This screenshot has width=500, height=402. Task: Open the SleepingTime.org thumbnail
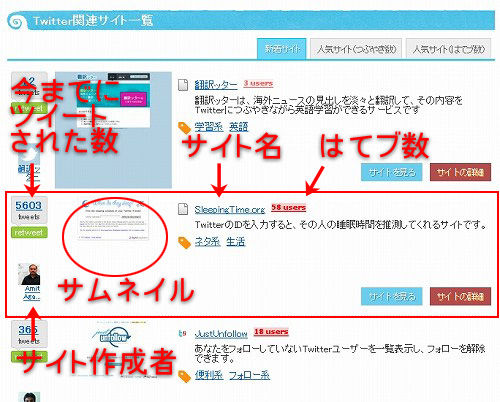pos(113,220)
